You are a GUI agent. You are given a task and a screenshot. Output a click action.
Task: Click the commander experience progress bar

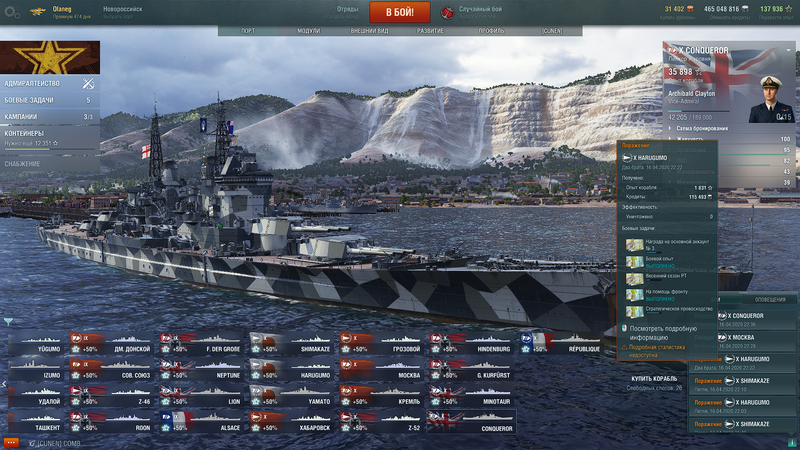(698, 111)
